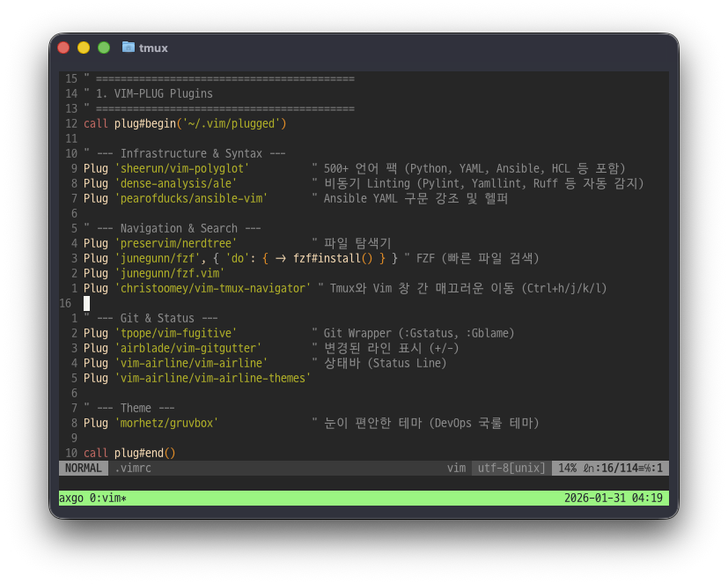The width and height of the screenshot is (728, 584).
Task: Click the 'tpope/vim-fugitive' plugin string
Action: point(175,333)
